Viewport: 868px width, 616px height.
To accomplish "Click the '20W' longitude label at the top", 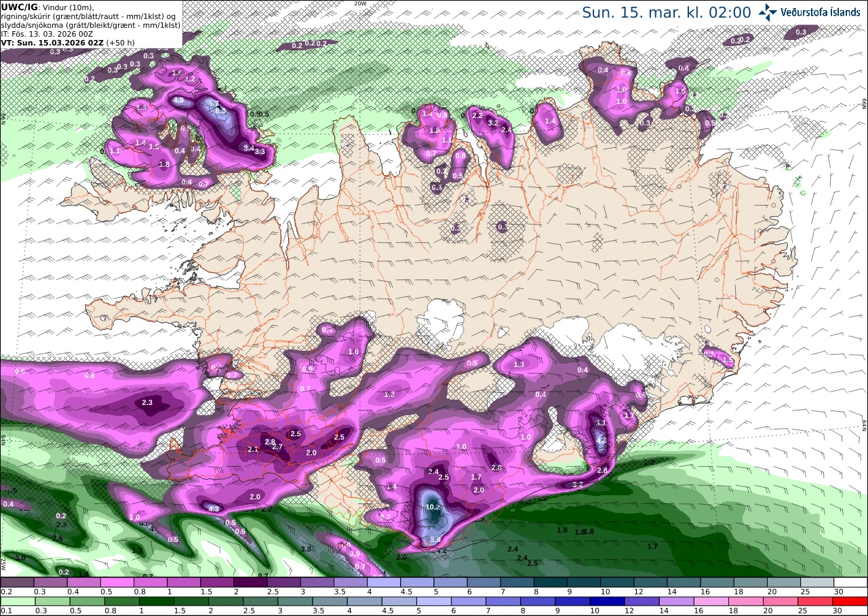I will (359, 3).
